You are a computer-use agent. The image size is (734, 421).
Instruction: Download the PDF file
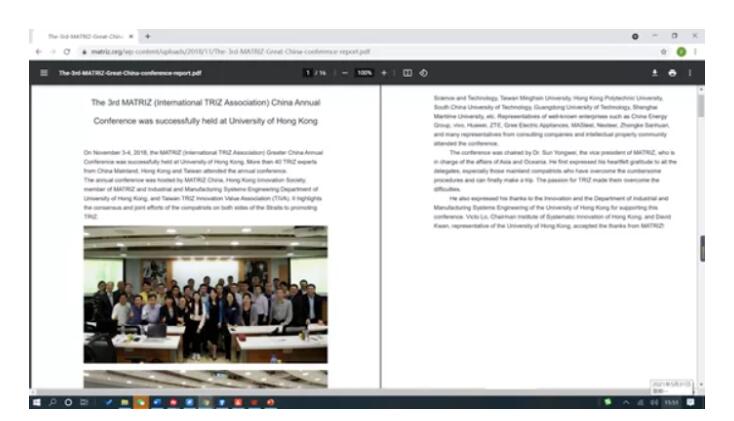(654, 71)
